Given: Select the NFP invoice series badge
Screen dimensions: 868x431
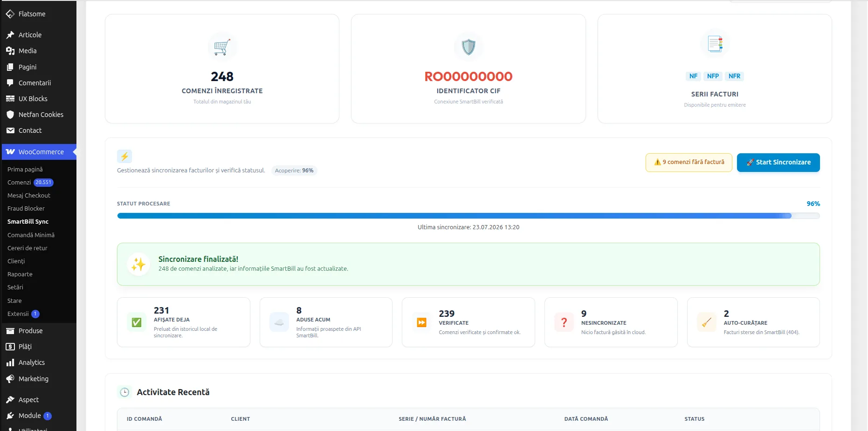Looking at the screenshot, I should [713, 76].
